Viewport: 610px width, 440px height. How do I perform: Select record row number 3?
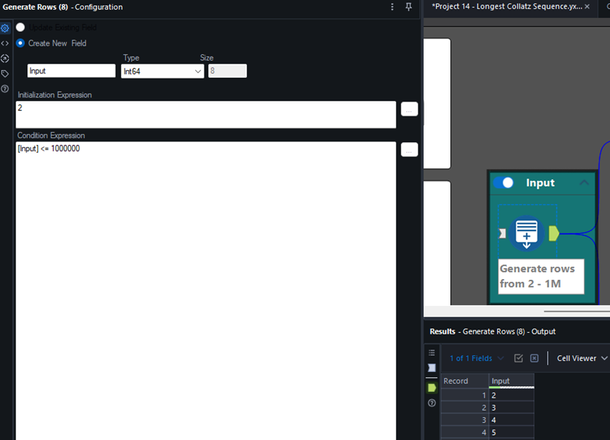(x=465, y=420)
